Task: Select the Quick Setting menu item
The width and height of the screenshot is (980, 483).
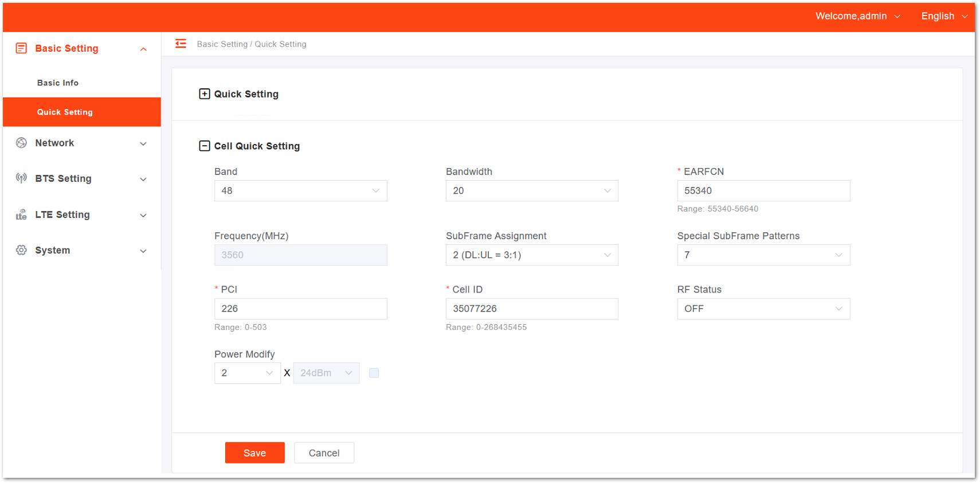Action: click(82, 112)
